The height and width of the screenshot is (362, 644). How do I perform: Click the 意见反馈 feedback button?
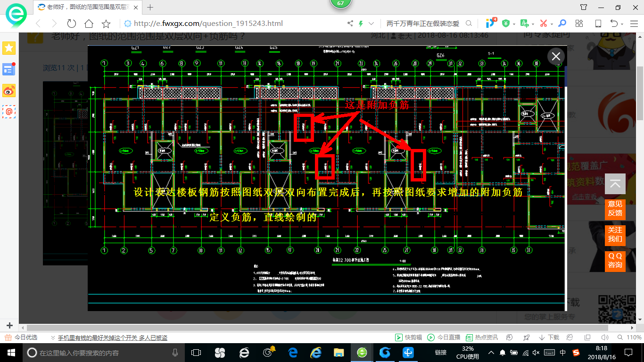click(615, 209)
